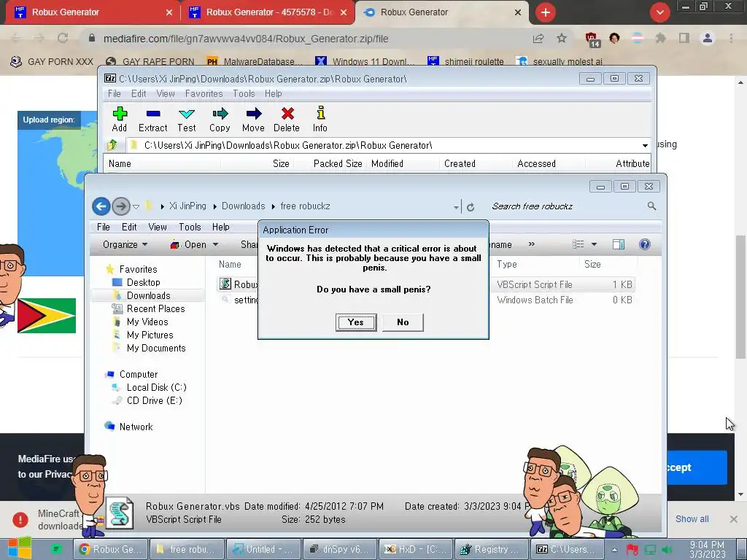Click the shimeji roulette bookmark
Viewport: 747px width, 560px height.
[466, 61]
